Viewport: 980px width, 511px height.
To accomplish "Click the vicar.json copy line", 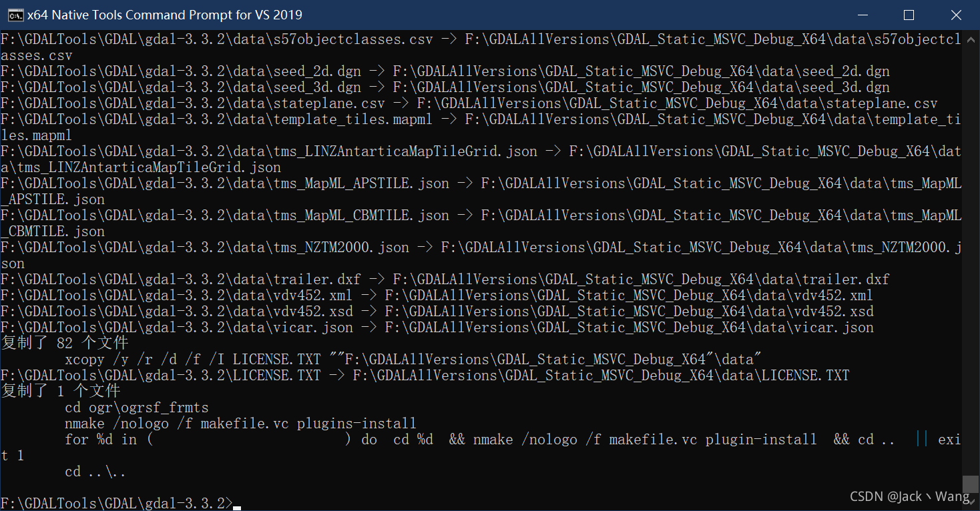I will tap(437, 328).
